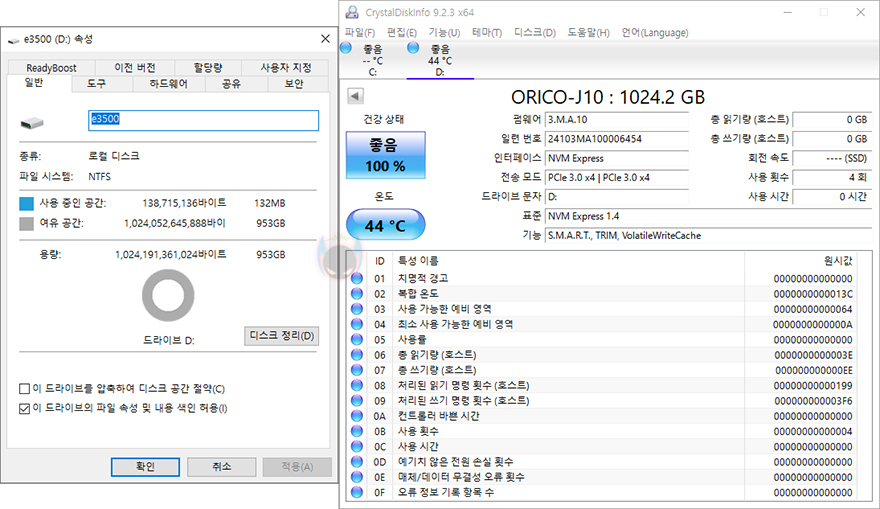Click status icon of attribute 04 row
Screen dimensions: 880x509
coord(356,324)
